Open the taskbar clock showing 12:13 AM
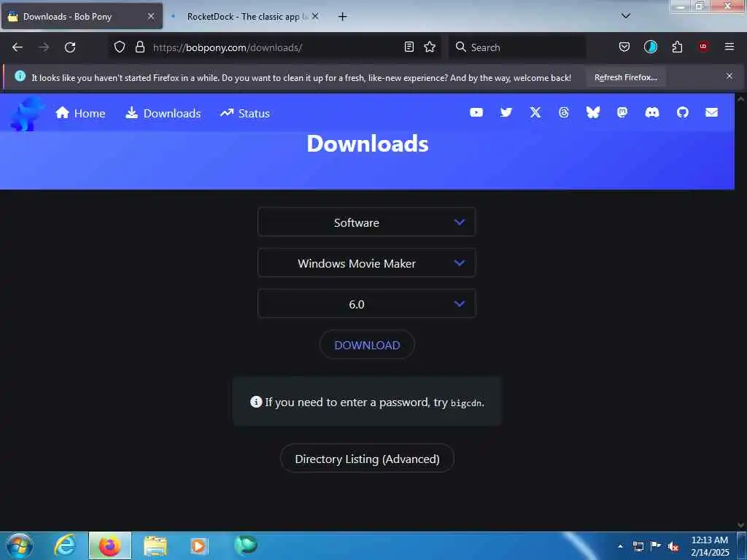Viewport: 747px width, 560px height. [x=710, y=545]
